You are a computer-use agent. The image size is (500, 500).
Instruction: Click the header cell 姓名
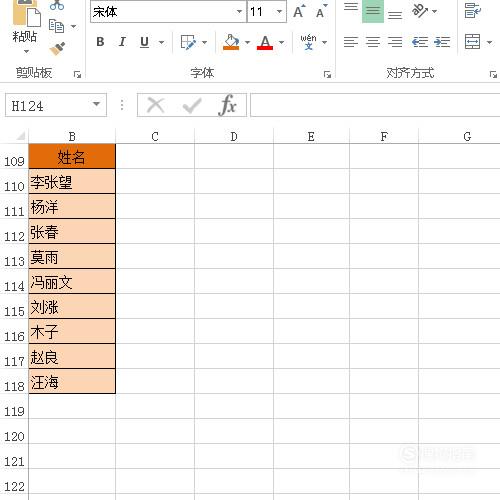coord(72,156)
